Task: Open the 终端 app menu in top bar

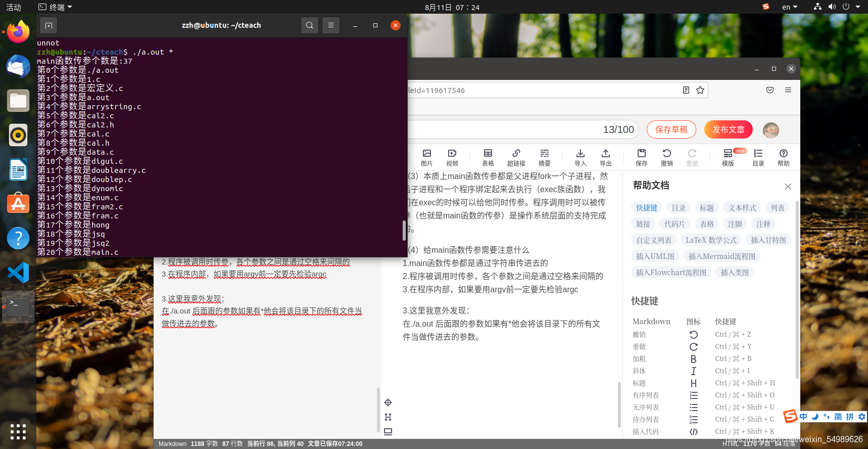Action: [56, 7]
